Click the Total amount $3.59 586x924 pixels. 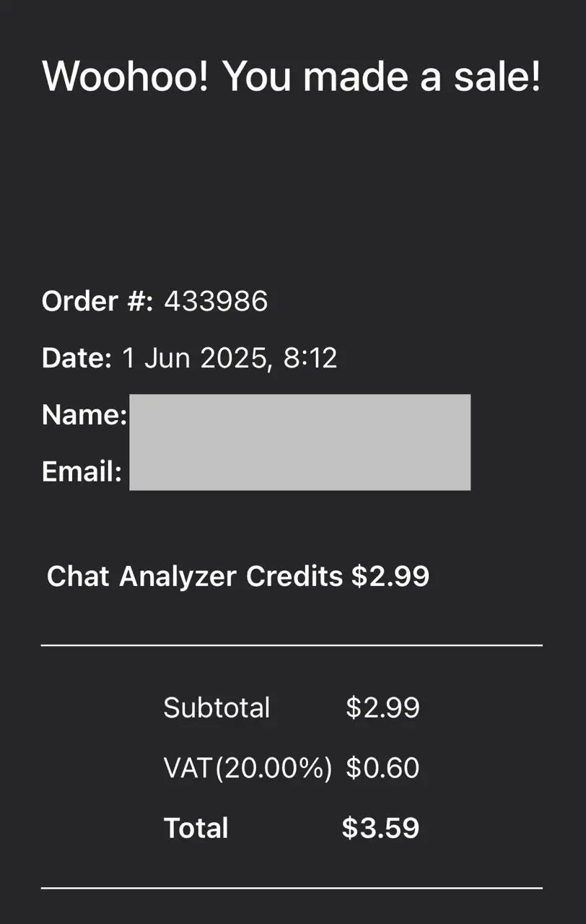click(x=380, y=828)
